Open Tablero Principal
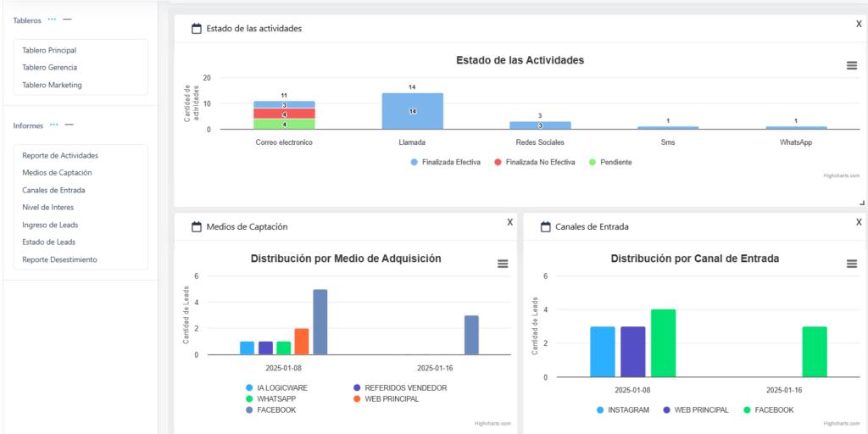 [49, 50]
